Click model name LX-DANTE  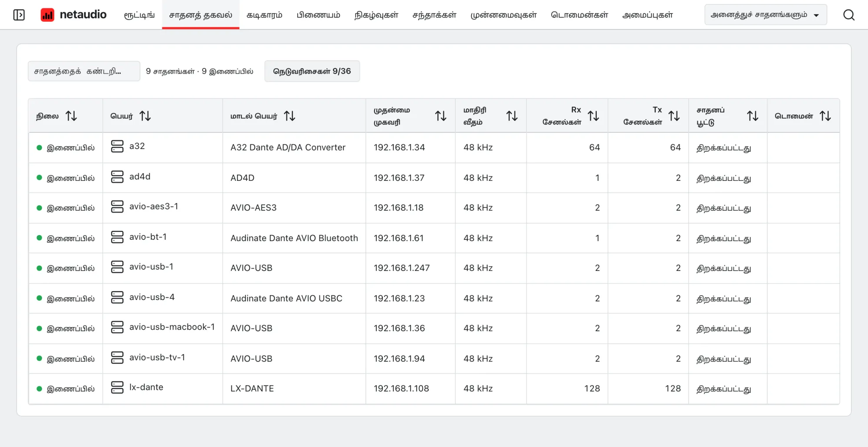252,388
